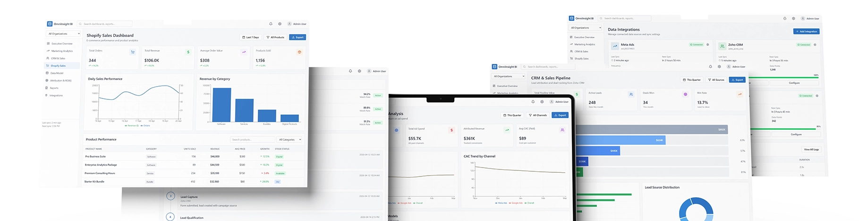
Task: Click the Connected badge on the Meta Ads card
Action: pos(696,44)
